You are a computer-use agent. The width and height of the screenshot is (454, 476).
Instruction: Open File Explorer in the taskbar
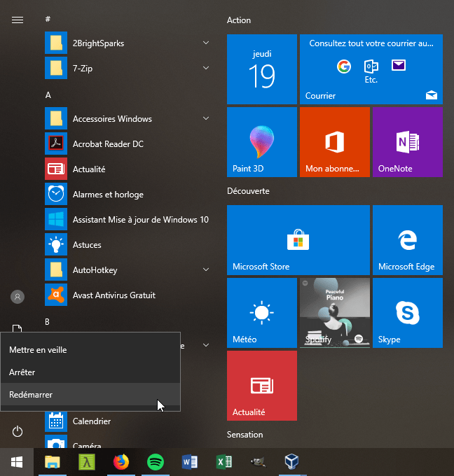point(53,462)
